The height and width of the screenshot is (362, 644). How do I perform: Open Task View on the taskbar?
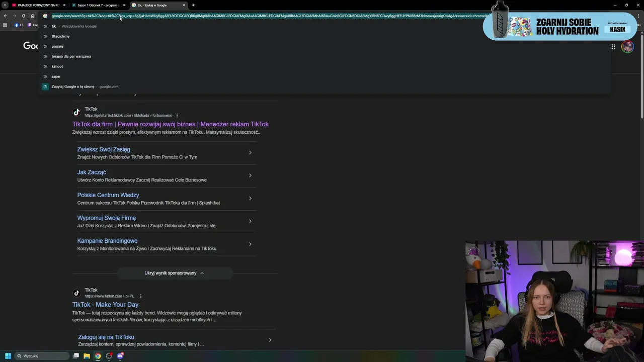pos(76,356)
